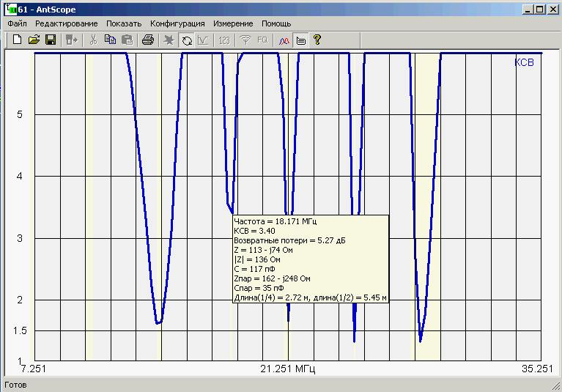Click the Copy icon in toolbar
The height and width of the screenshot is (392, 562).
pyautogui.click(x=110, y=40)
